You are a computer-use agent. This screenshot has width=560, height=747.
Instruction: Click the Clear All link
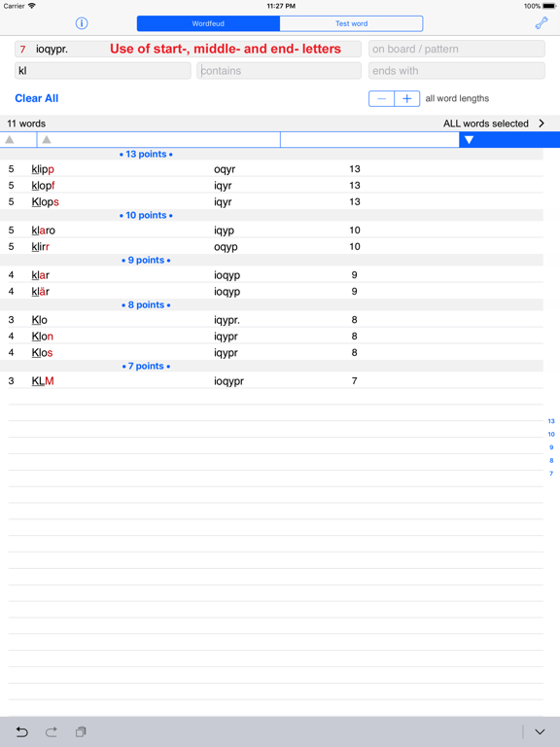point(37,98)
